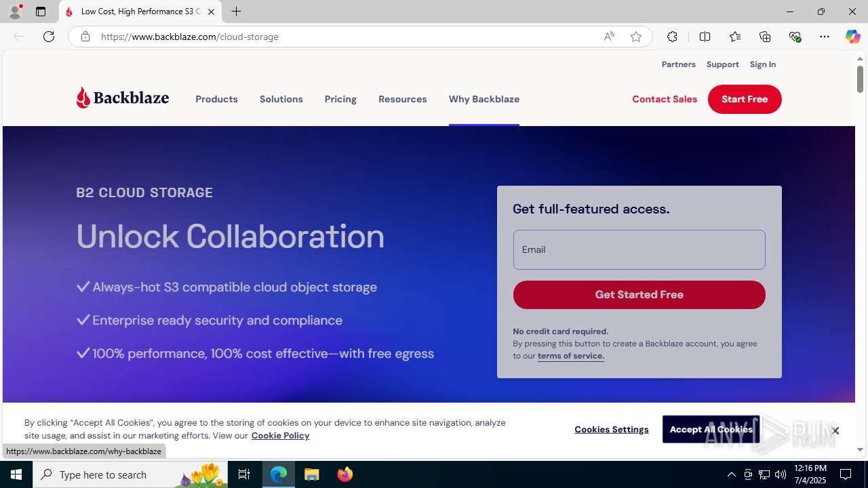Open the Extensions puzzle icon
Image resolution: width=868 pixels, height=488 pixels.
click(x=672, y=37)
